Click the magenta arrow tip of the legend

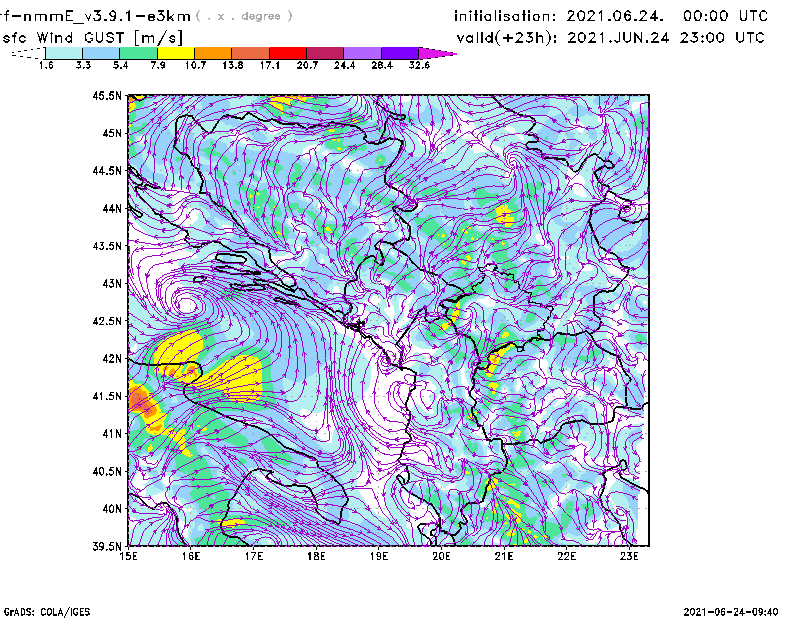coord(437,53)
